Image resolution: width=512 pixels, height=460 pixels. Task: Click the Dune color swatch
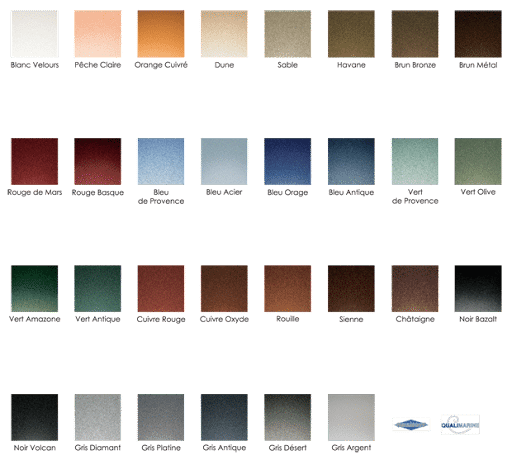pyautogui.click(x=224, y=34)
